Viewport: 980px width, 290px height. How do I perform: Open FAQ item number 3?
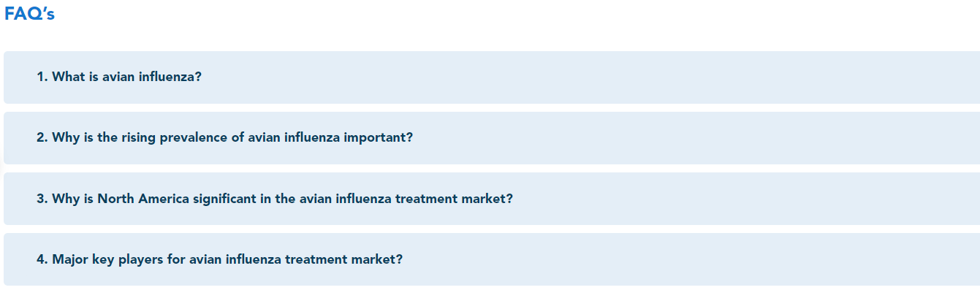coord(491,199)
